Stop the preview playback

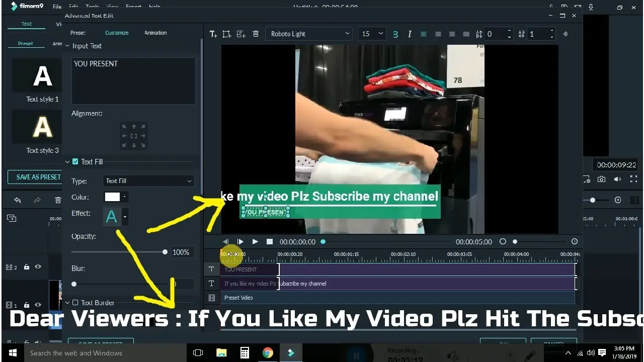269,242
